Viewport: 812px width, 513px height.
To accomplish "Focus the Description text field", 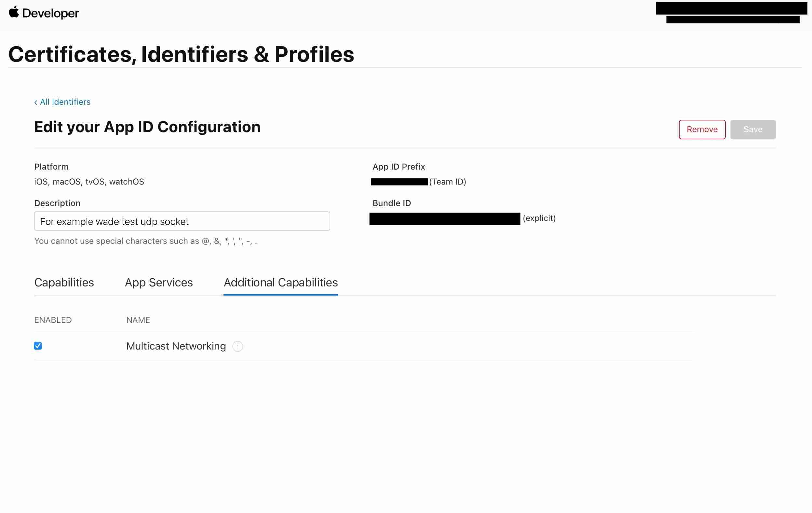I will 182,221.
